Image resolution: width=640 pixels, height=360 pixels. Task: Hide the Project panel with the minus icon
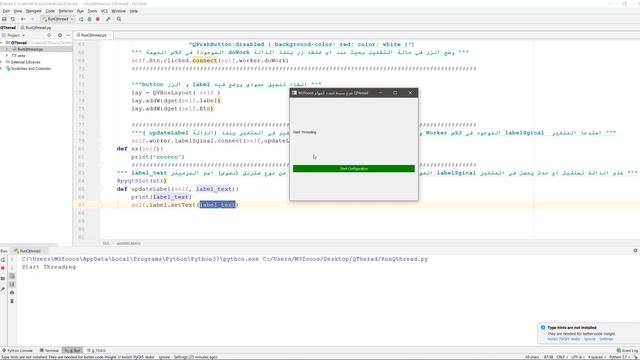(x=68, y=36)
